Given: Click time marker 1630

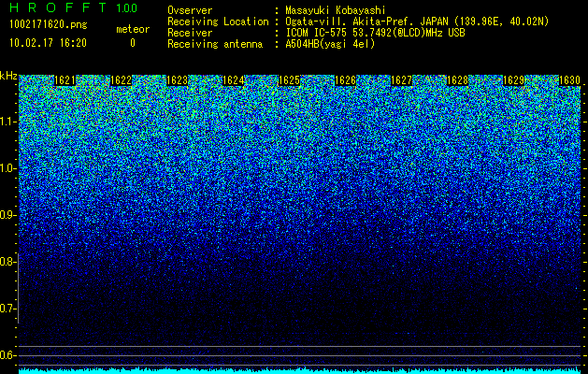Looking at the screenshot, I should tap(569, 80).
